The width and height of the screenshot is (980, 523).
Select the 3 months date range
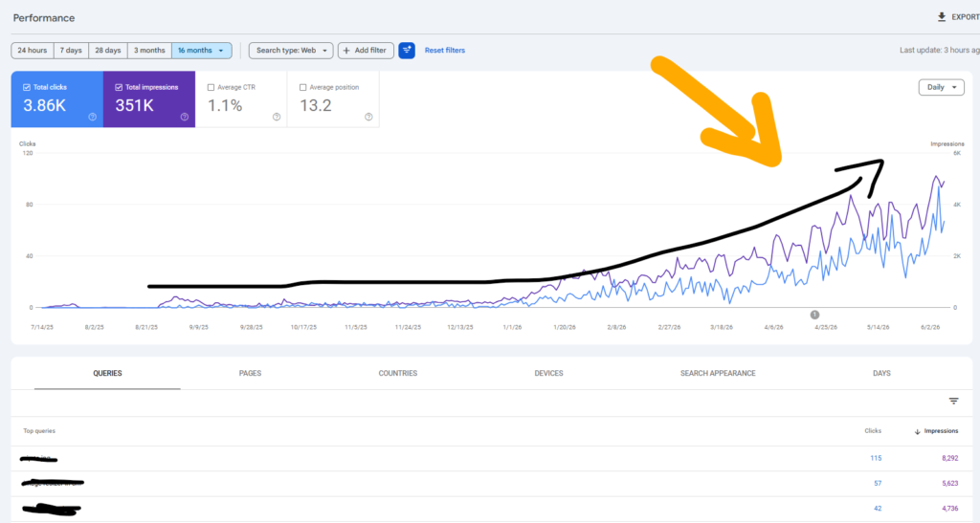[149, 51]
